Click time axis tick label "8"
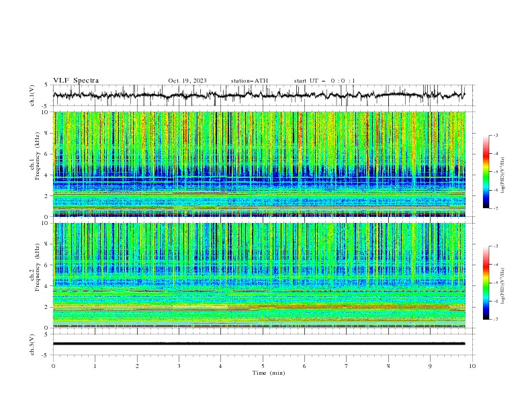532x411 pixels. (388, 366)
